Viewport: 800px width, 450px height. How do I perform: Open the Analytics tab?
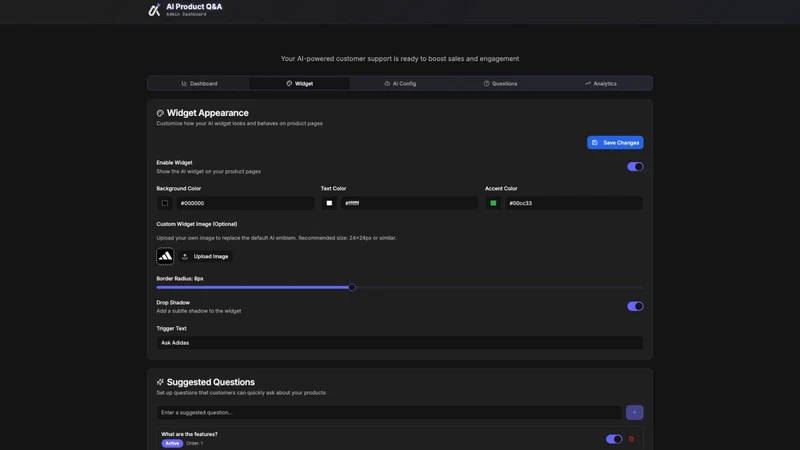(601, 84)
